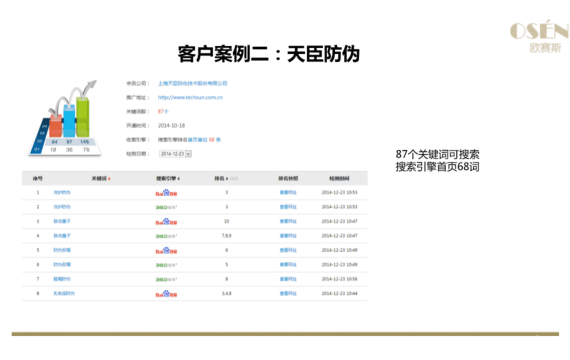
Task: Select the timestamp 2014-12-23 10:56
Action: coord(340,279)
